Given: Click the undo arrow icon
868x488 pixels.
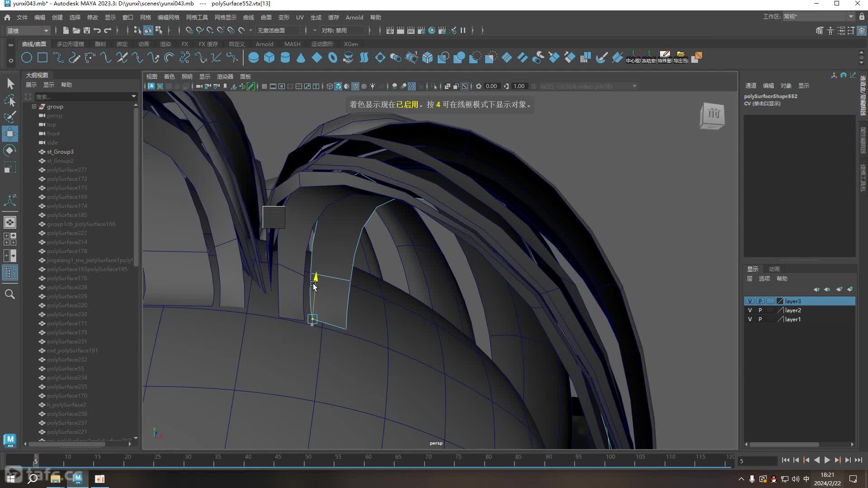Looking at the screenshot, I should point(97,30).
